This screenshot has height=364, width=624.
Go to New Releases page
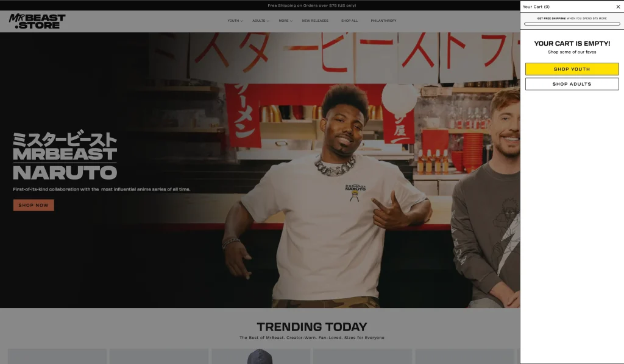click(315, 21)
